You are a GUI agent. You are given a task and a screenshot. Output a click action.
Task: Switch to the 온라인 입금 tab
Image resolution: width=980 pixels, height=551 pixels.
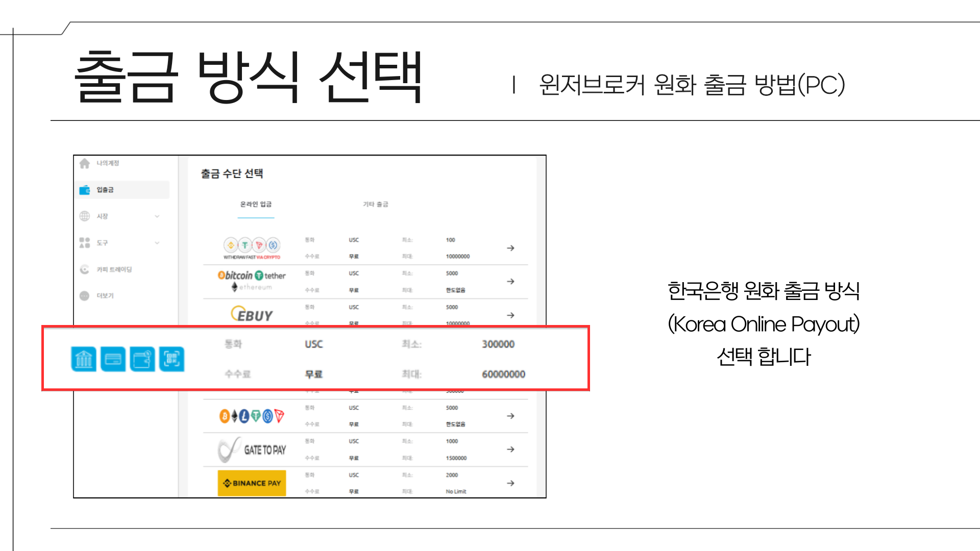click(x=256, y=205)
